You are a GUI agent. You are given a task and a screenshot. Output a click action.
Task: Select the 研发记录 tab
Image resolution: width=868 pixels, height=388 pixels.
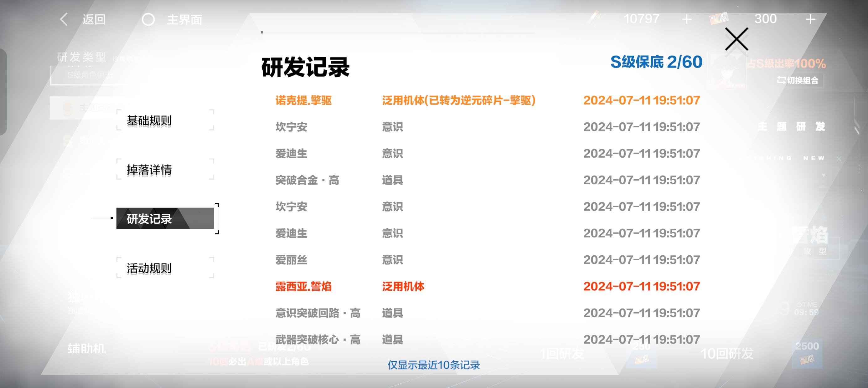click(x=165, y=219)
